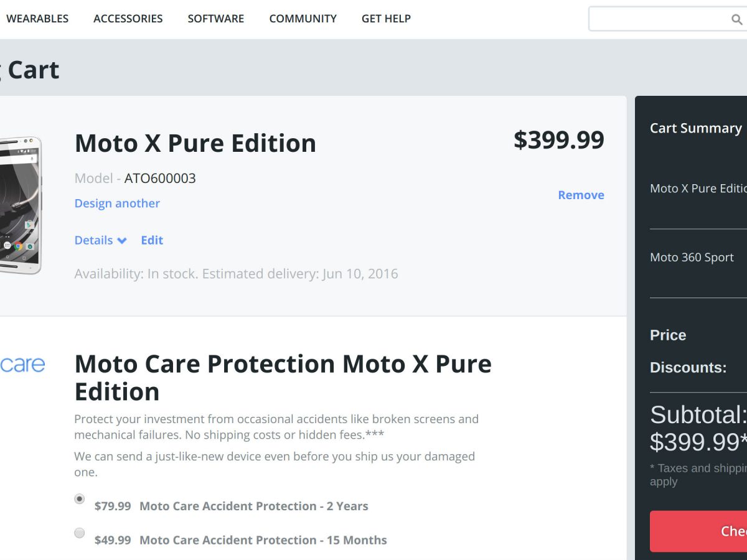Click Moto Care Accident Protection - 2 Years label
This screenshot has width=747, height=560.
pos(254,506)
